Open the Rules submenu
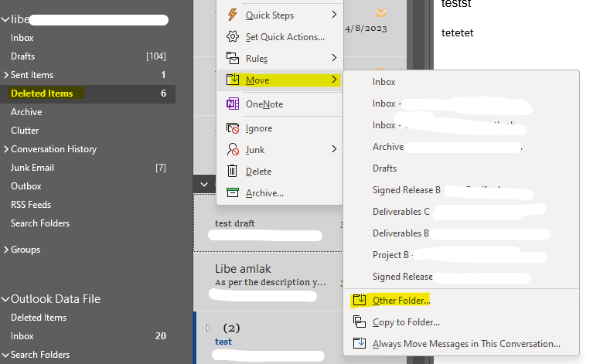This screenshot has width=593, height=364. click(280, 58)
